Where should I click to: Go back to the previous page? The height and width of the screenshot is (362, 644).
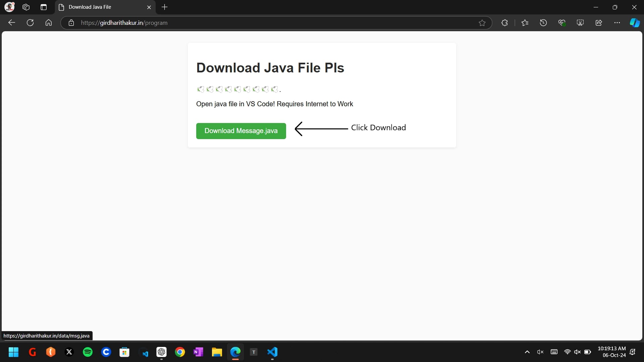12,23
